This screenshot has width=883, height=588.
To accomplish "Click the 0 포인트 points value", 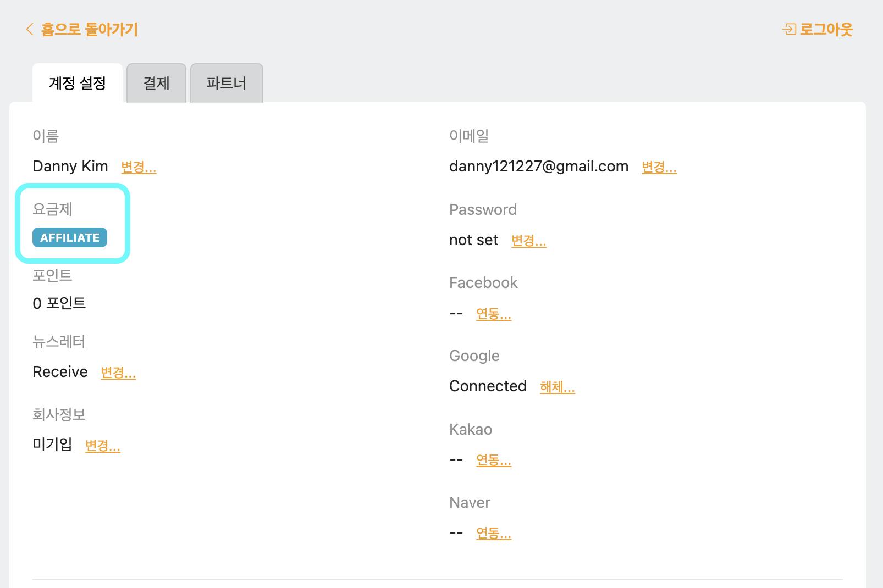I will coord(59,303).
